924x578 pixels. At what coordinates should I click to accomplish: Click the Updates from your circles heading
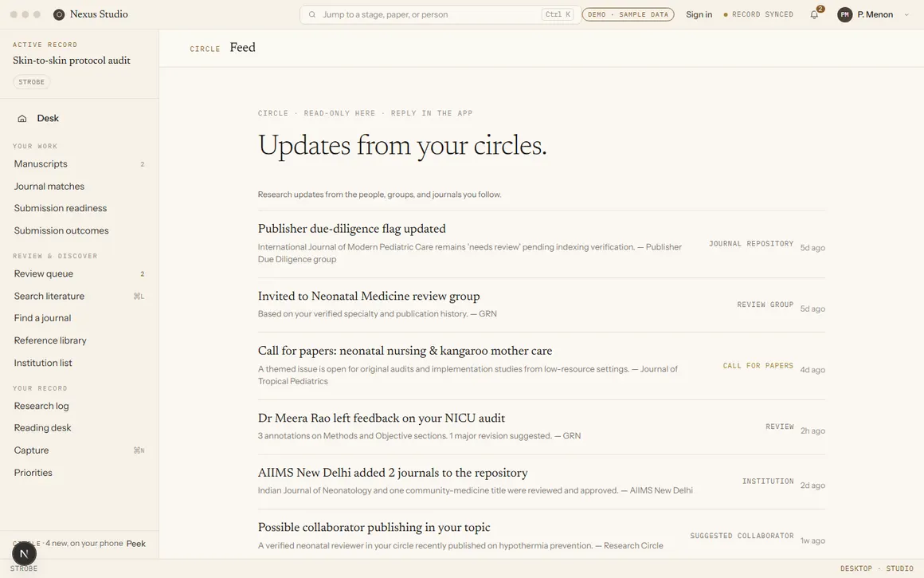(402, 146)
